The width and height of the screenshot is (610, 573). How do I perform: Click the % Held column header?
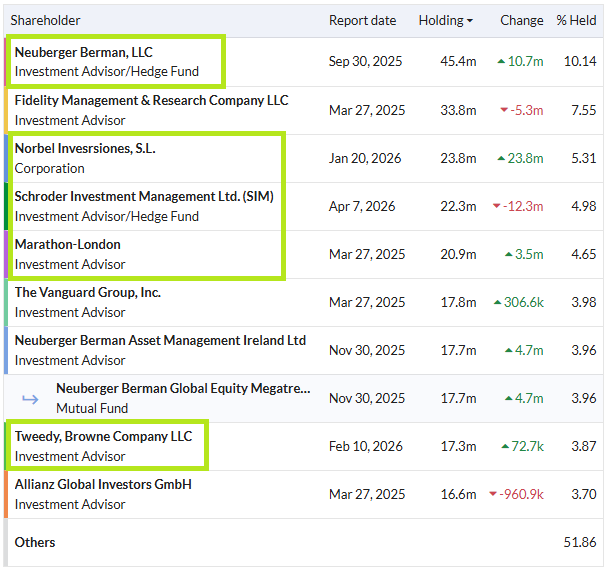point(576,21)
